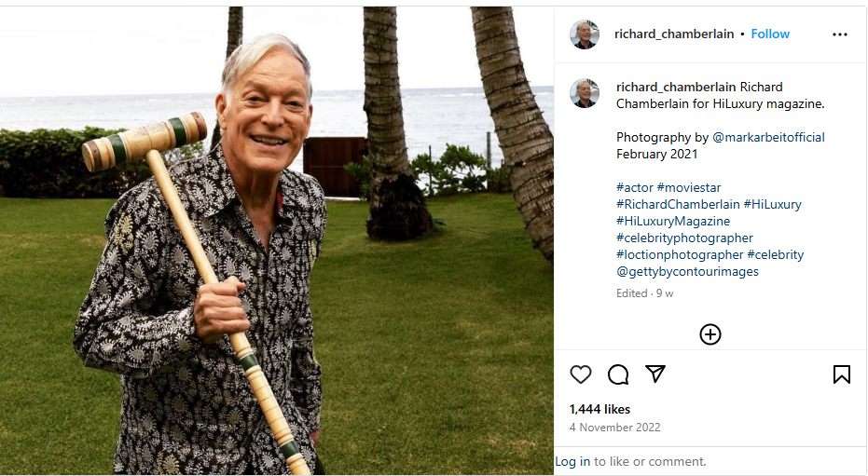
Task: Like the post with the heart icon
Action: 581,374
